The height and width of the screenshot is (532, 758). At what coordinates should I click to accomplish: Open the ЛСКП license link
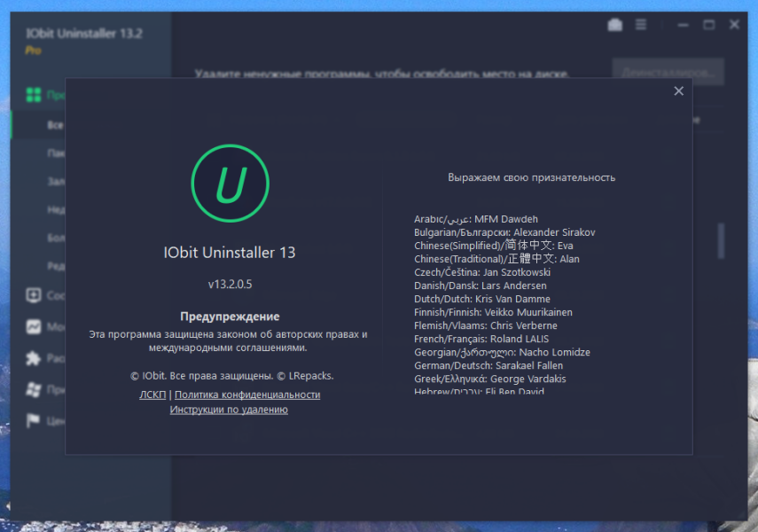pyautogui.click(x=152, y=395)
